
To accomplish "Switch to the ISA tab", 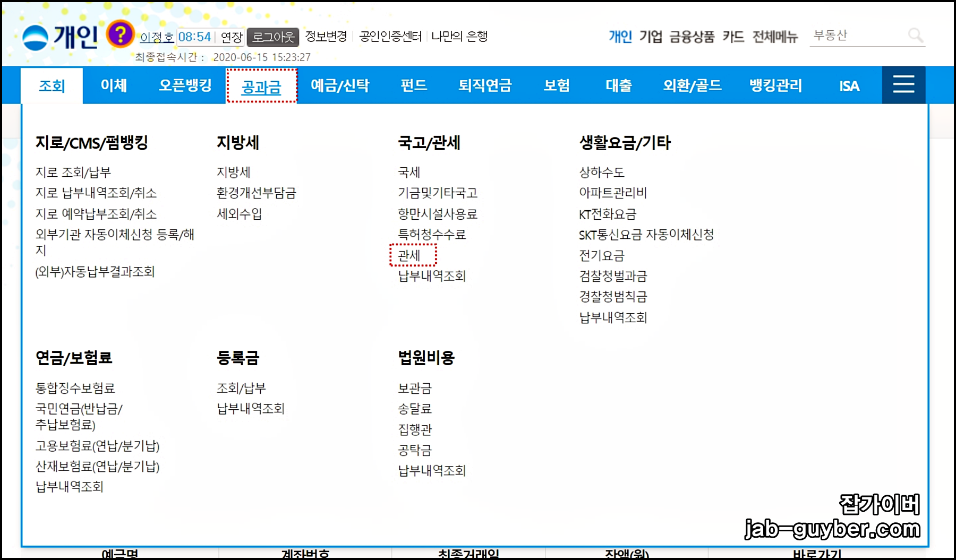I will tap(849, 86).
